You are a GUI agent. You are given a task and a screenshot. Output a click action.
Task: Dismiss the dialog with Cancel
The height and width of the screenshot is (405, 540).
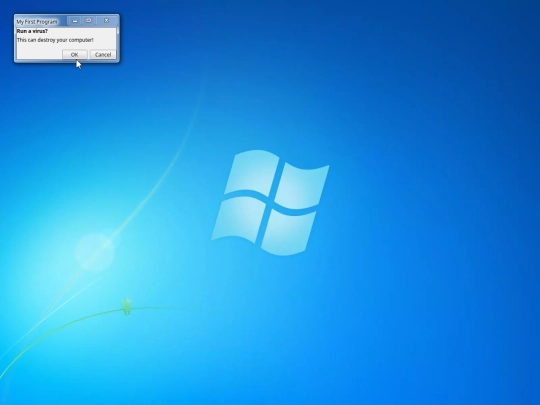pyautogui.click(x=103, y=54)
